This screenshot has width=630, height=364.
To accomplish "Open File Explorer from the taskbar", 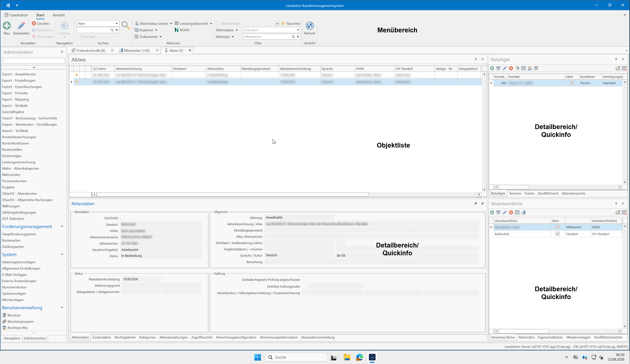I will [347, 357].
